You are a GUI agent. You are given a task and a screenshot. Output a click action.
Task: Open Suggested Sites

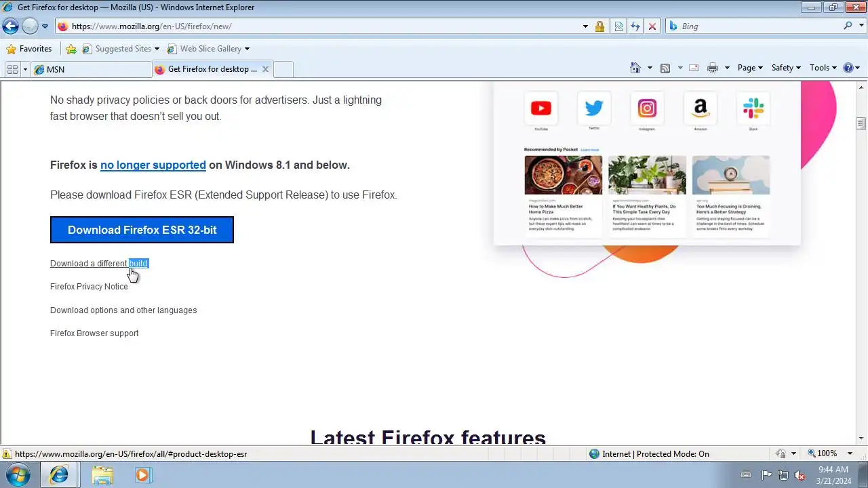(x=121, y=49)
